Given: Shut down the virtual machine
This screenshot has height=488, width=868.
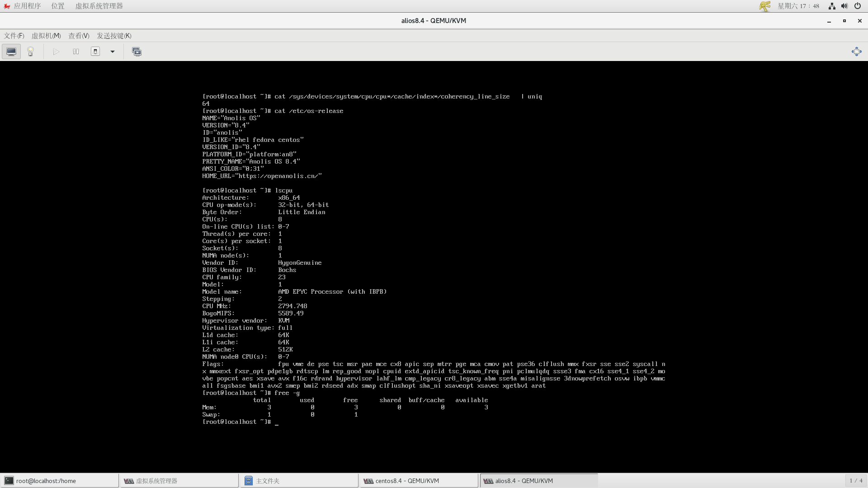Looking at the screenshot, I should (x=95, y=52).
